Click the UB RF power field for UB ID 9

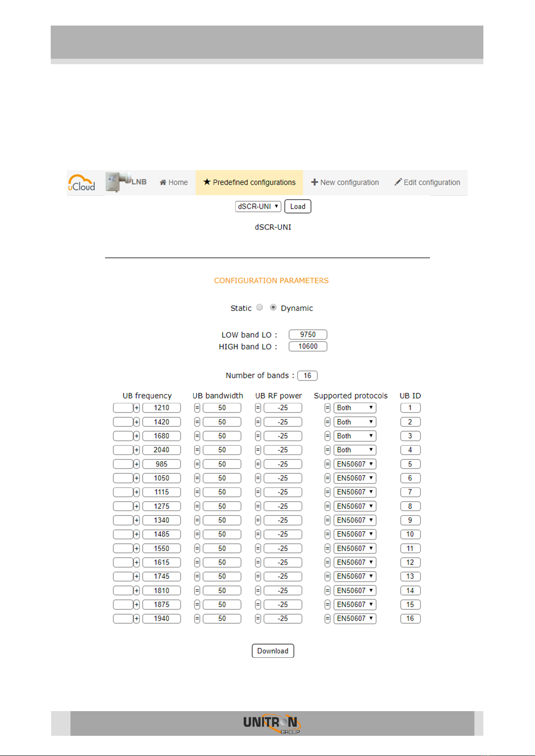click(x=283, y=520)
